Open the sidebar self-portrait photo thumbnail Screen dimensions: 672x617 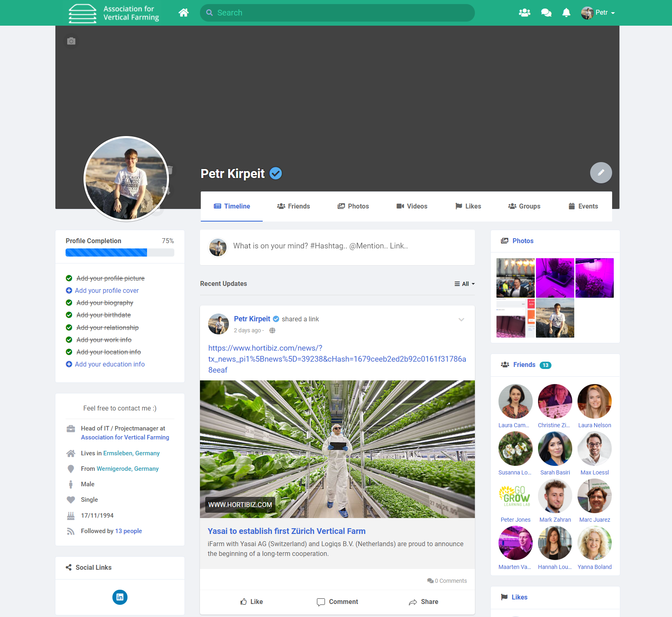coord(555,318)
